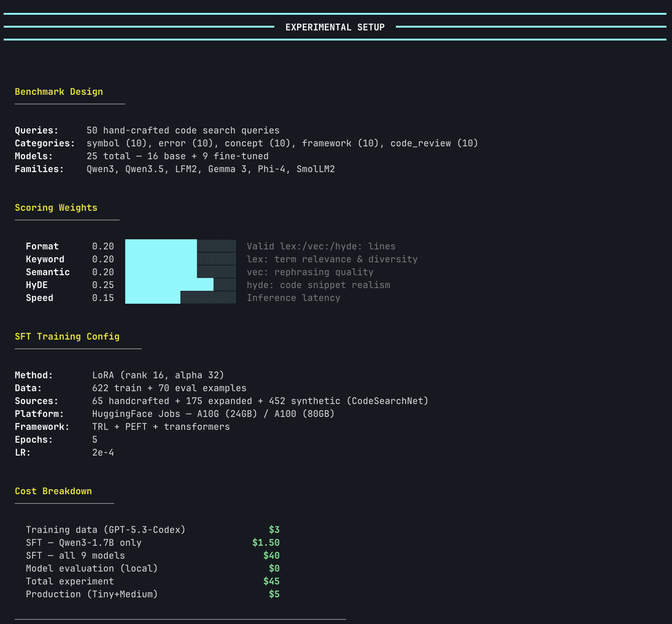672x624 pixels.
Task: Click 'code_review (10)' category
Action: (434, 143)
